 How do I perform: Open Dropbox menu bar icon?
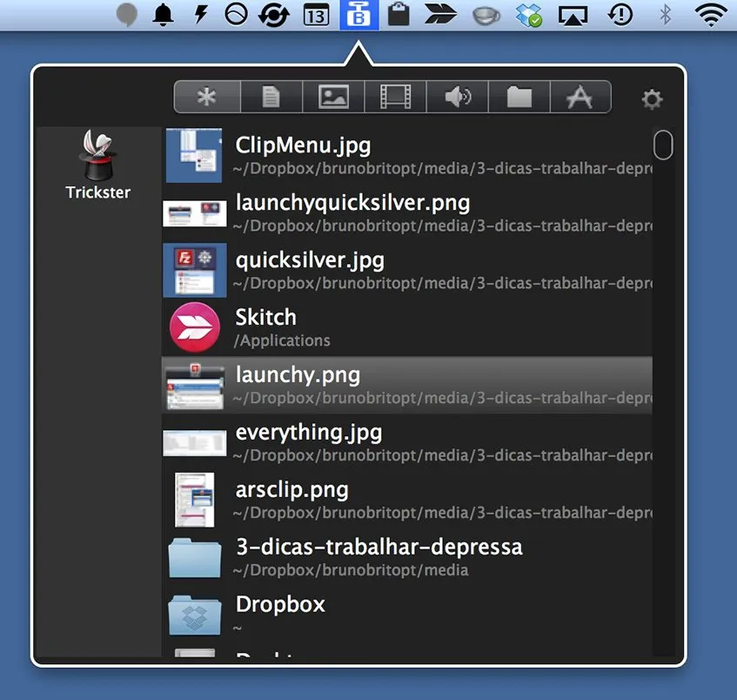tap(529, 15)
